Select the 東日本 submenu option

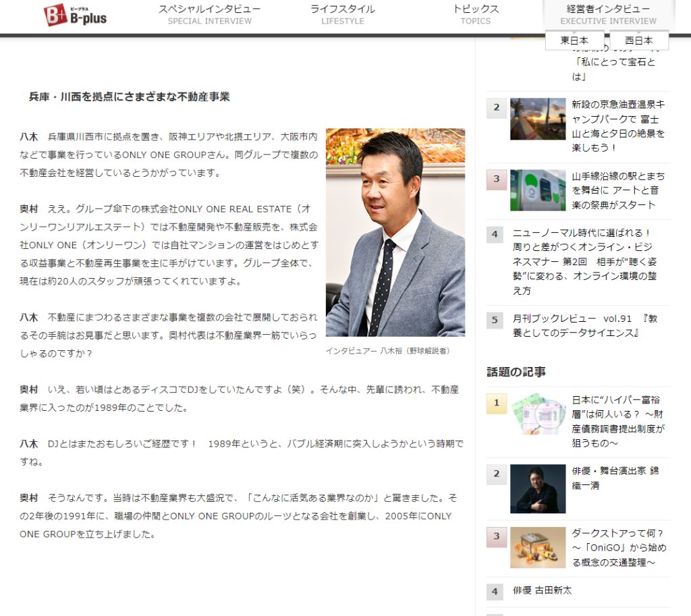(574, 40)
